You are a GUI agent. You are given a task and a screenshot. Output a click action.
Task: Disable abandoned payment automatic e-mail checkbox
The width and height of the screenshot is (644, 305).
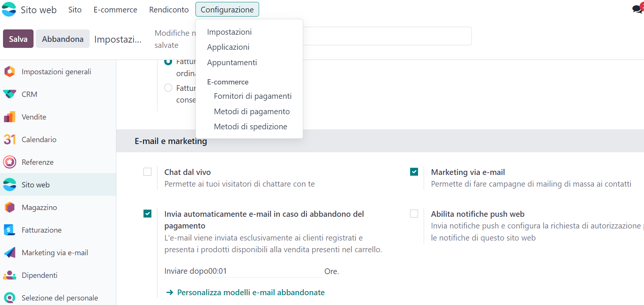[x=147, y=214]
